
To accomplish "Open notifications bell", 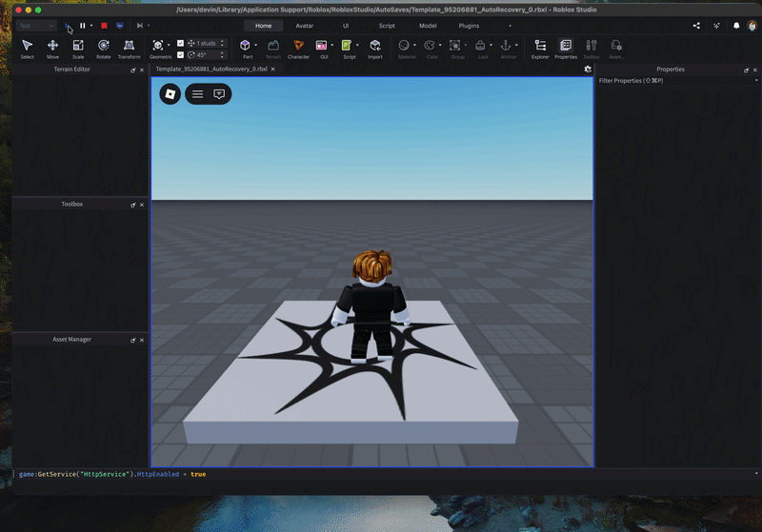I will [736, 26].
